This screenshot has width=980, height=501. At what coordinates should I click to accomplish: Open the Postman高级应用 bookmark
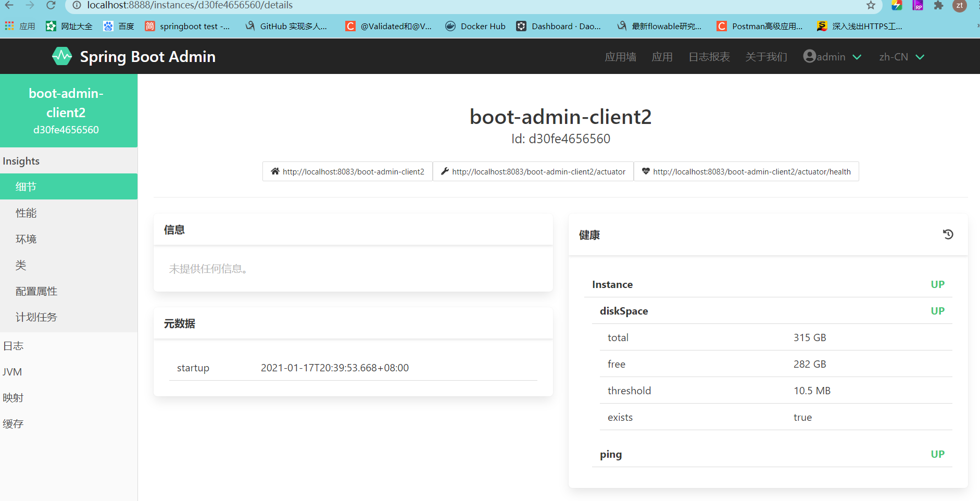point(760,26)
